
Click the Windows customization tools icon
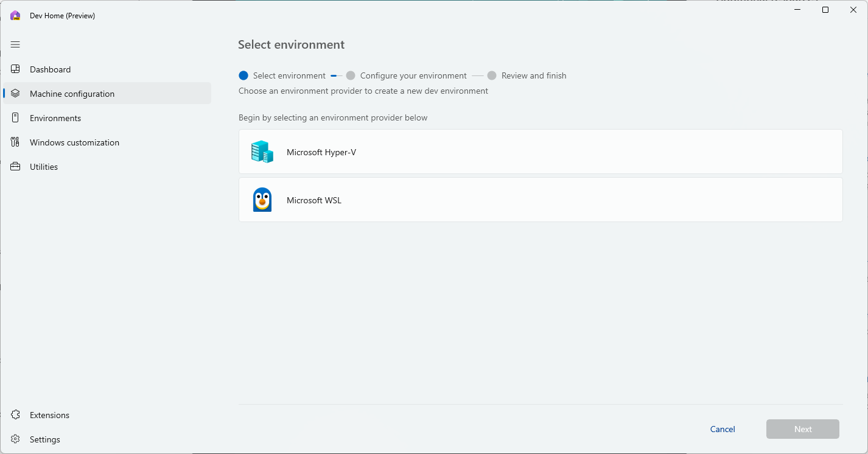pos(15,142)
